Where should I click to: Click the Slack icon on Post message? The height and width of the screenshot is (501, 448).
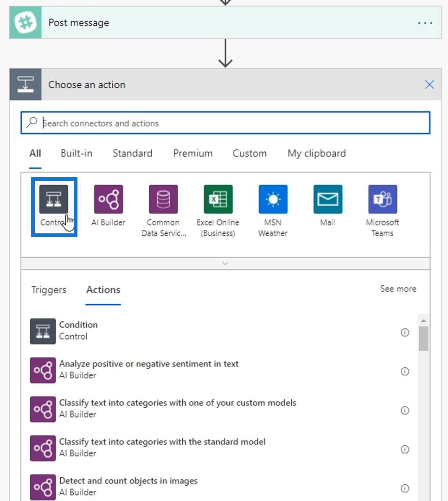[x=25, y=23]
